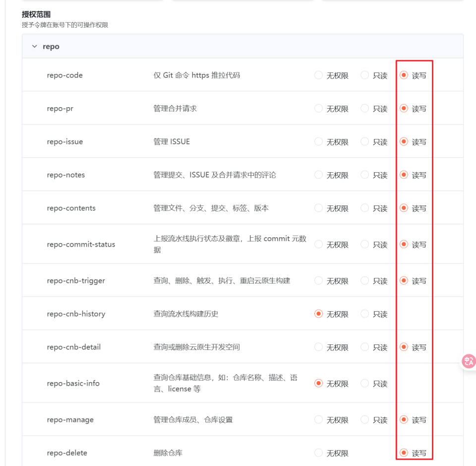Screen dimensions: 476x466
Task: Select 读写 for repo-manage
Action: [404, 420]
